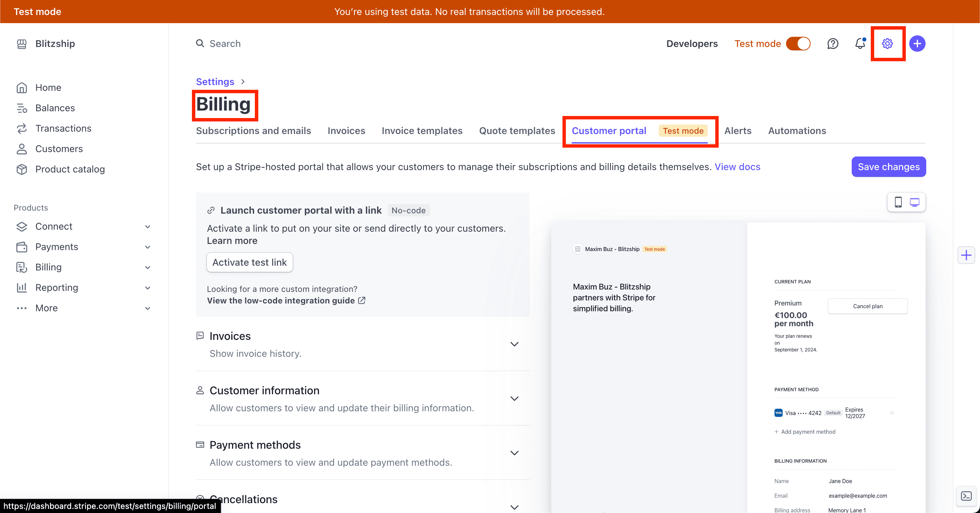The height and width of the screenshot is (513, 980).
Task: Remove Visa 4242 card via X icon
Action: (x=892, y=413)
